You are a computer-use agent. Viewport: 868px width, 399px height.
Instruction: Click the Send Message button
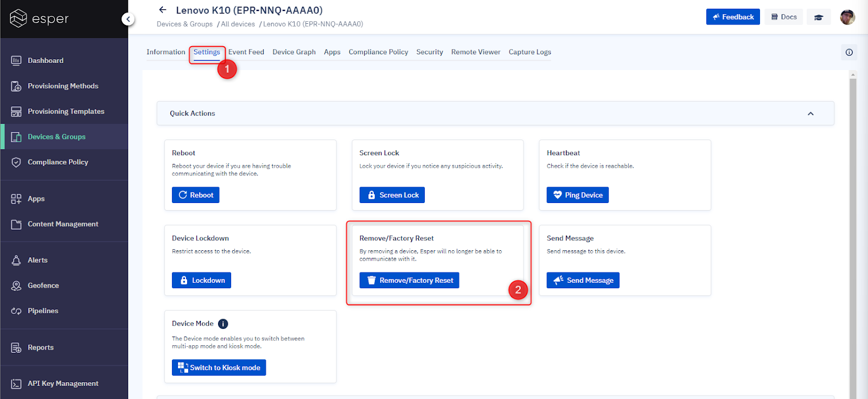pos(583,280)
